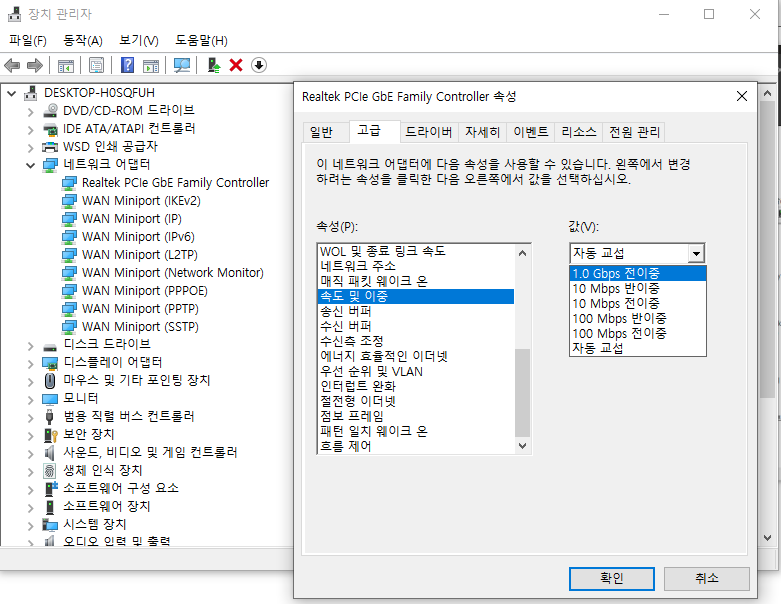781x604 pixels.
Task: Expand 범용 직렬 버스 컨트롤러 category
Action: pyautogui.click(x=31, y=417)
